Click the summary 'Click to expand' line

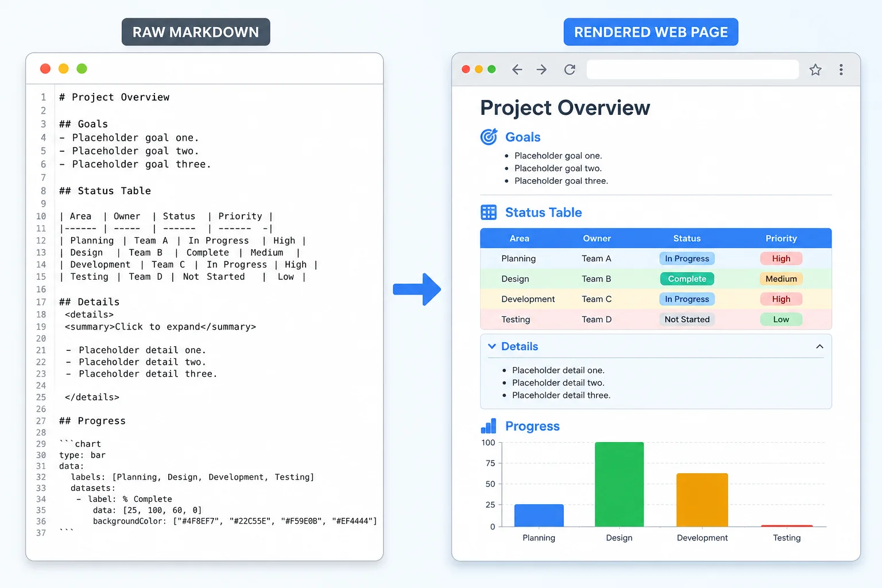pos(160,327)
